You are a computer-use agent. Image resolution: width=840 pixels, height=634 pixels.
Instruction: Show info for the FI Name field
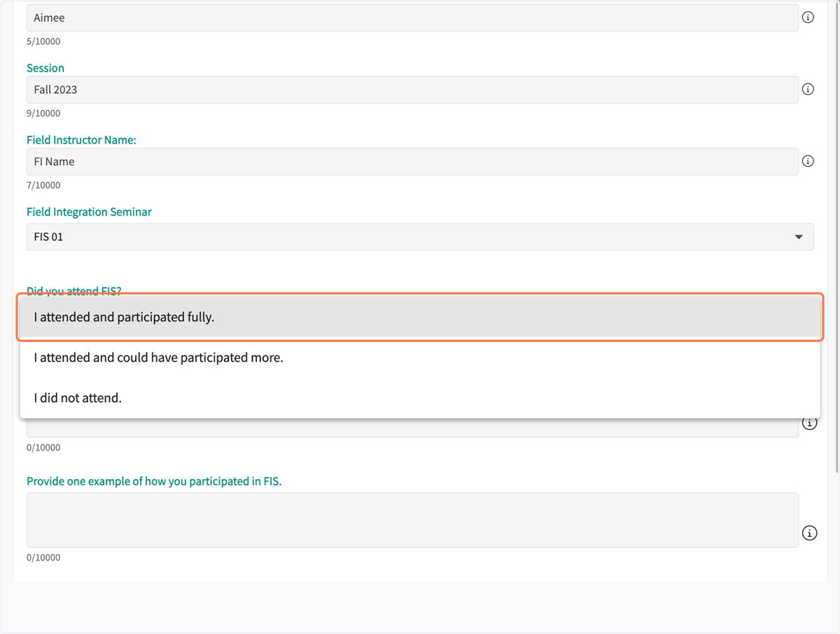click(808, 161)
